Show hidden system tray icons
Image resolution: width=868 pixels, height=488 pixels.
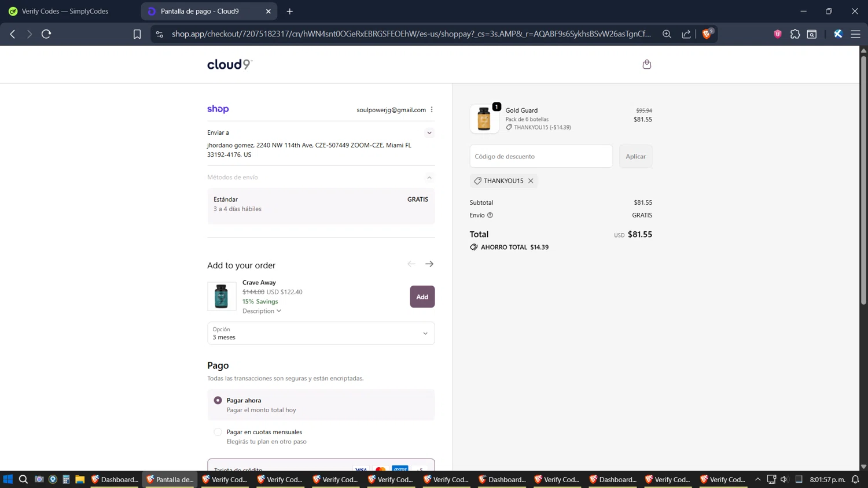[757, 479]
